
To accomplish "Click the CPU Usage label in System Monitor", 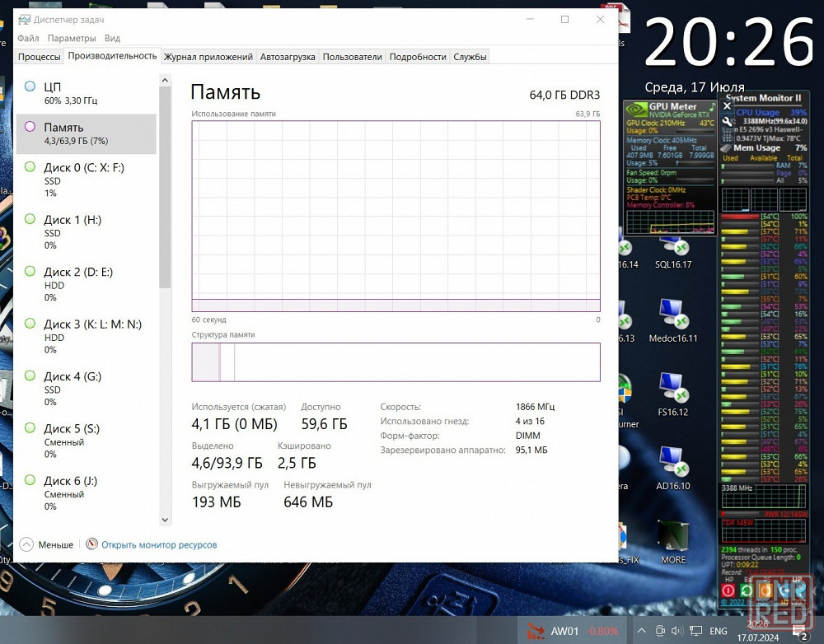I will pyautogui.click(x=757, y=112).
